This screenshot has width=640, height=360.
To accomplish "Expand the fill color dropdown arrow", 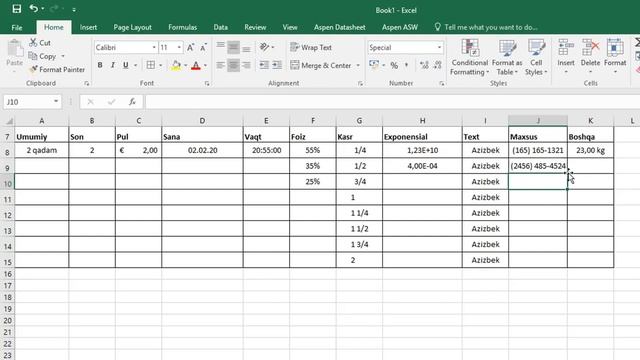I will [x=185, y=65].
